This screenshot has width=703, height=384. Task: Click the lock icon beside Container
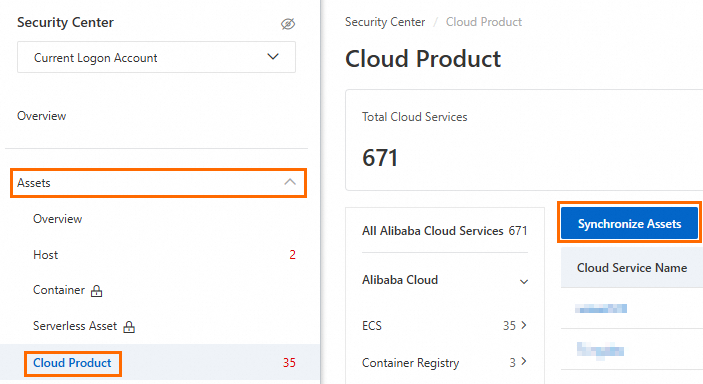pyautogui.click(x=96, y=291)
